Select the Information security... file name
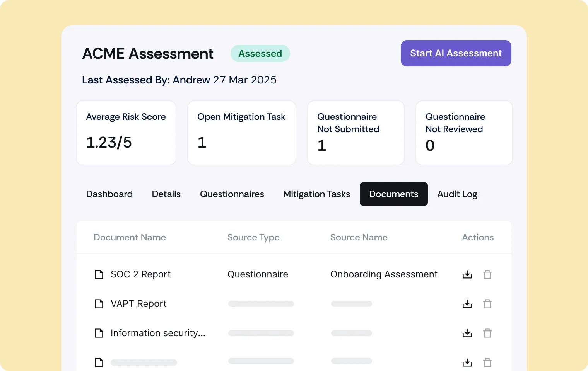The image size is (588, 371). [x=158, y=333]
